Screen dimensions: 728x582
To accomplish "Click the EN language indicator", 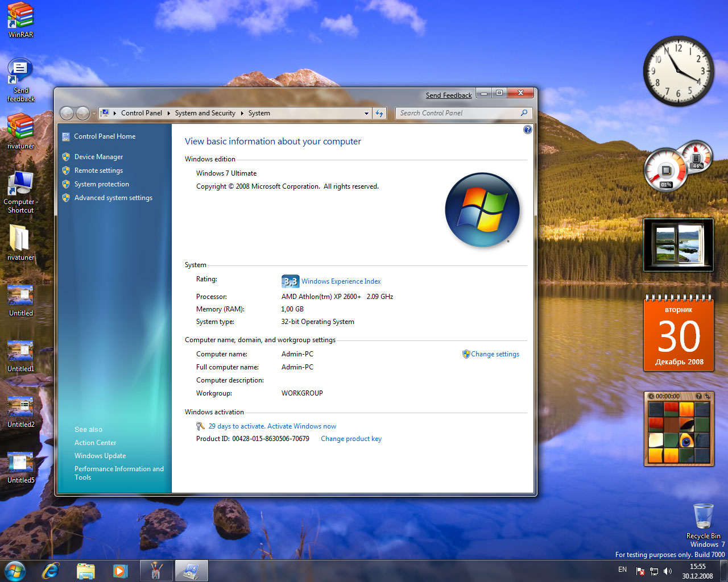I will [x=622, y=569].
